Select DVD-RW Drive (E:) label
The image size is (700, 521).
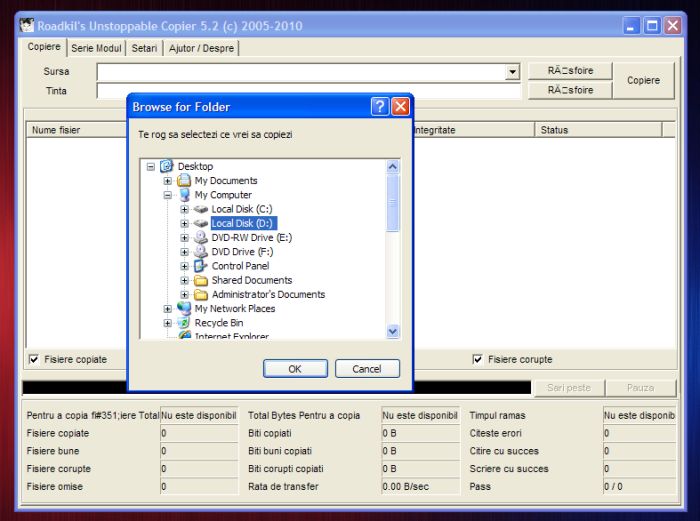pos(251,238)
